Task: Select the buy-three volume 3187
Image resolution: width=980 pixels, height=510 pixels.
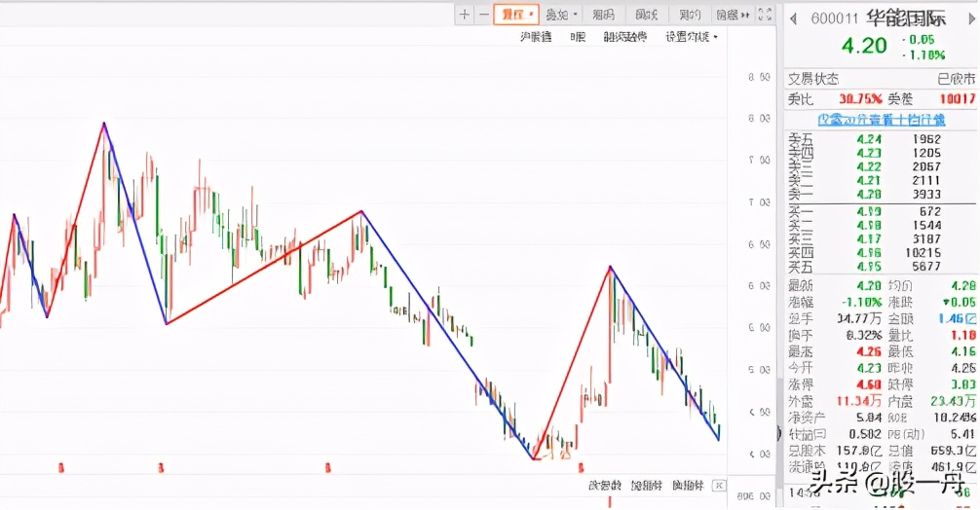Action: (926, 239)
